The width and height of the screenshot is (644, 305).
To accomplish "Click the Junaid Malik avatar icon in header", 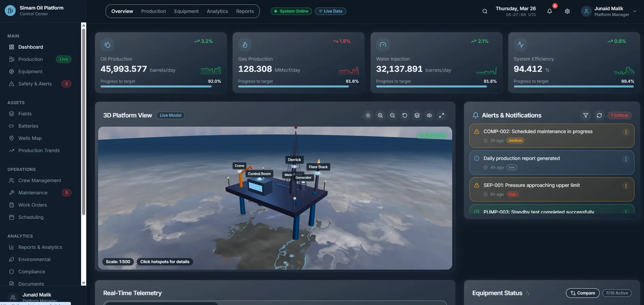I will 586,11.
